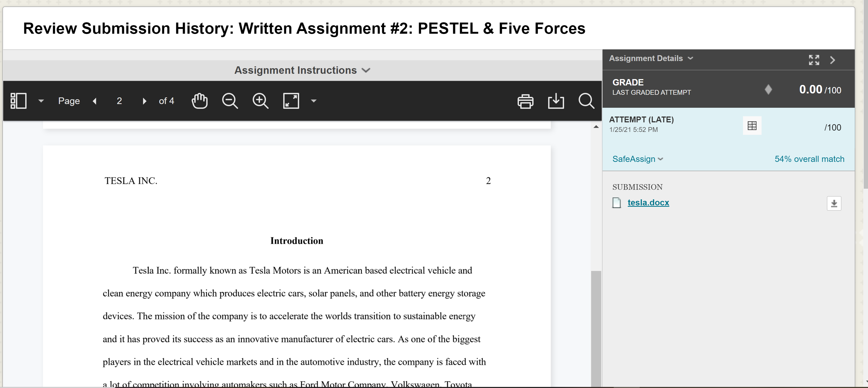
Task: Edit the current page number field
Action: [x=119, y=101]
